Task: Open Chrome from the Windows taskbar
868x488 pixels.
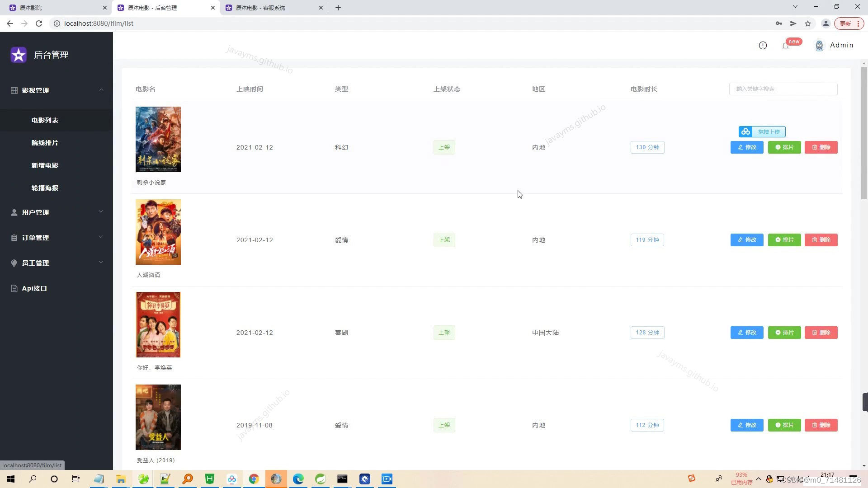Action: coord(254,479)
